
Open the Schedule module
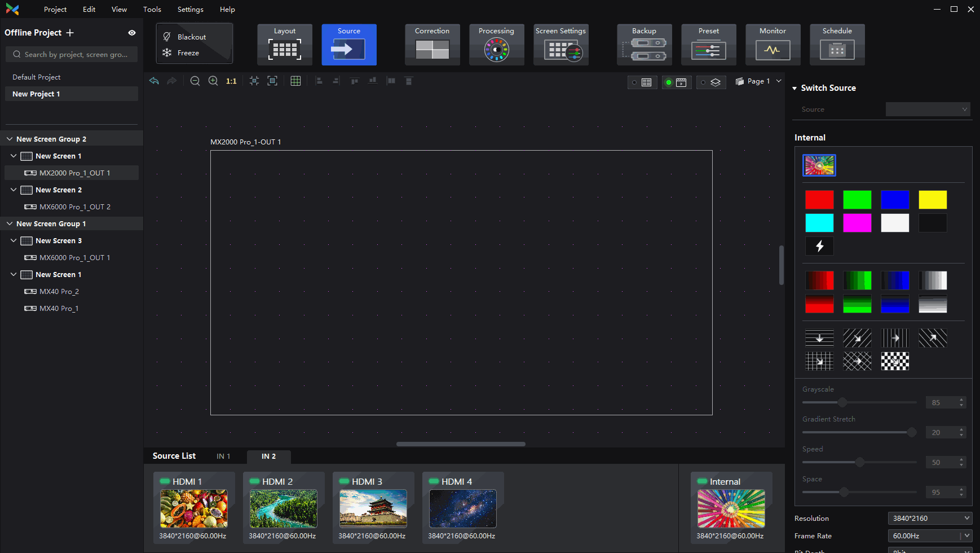[x=837, y=45]
